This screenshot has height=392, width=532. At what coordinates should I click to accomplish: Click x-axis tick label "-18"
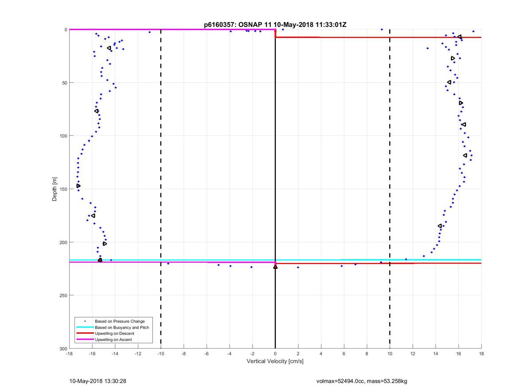pos(69,354)
